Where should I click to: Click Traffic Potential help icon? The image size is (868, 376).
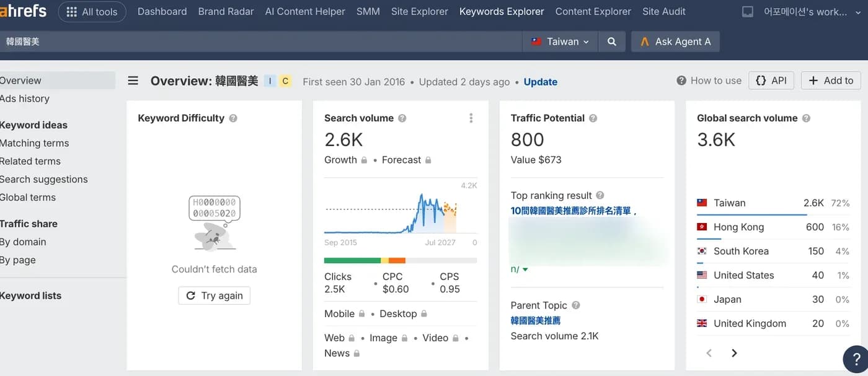[x=593, y=118]
